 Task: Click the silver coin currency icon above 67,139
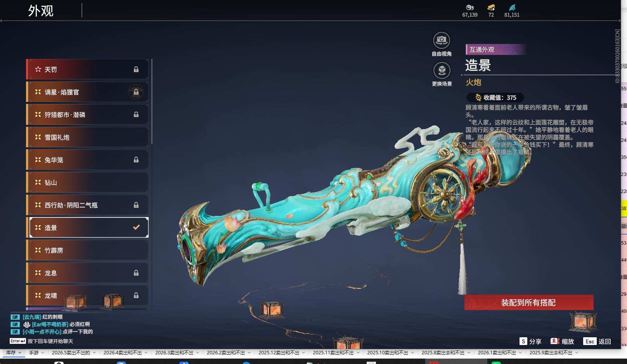tap(470, 7)
